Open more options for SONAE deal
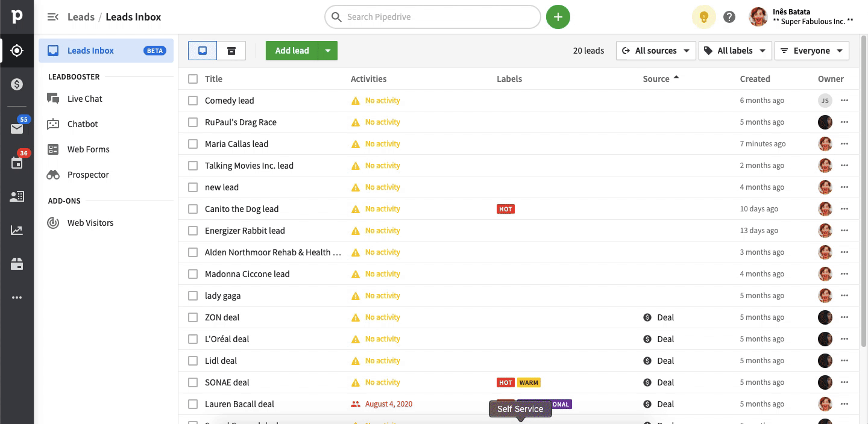Image resolution: width=868 pixels, height=424 pixels. click(844, 382)
